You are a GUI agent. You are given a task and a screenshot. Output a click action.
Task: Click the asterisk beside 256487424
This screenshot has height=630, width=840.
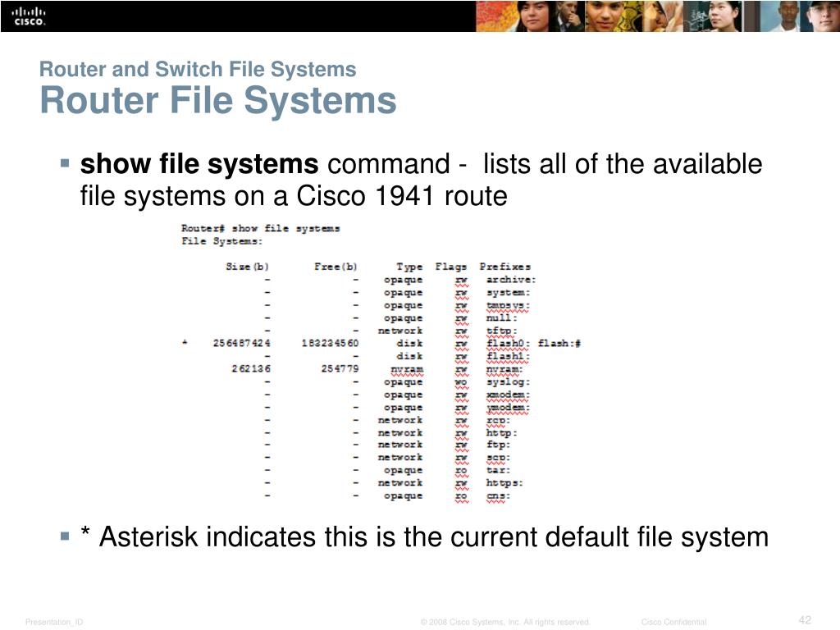[185, 342]
